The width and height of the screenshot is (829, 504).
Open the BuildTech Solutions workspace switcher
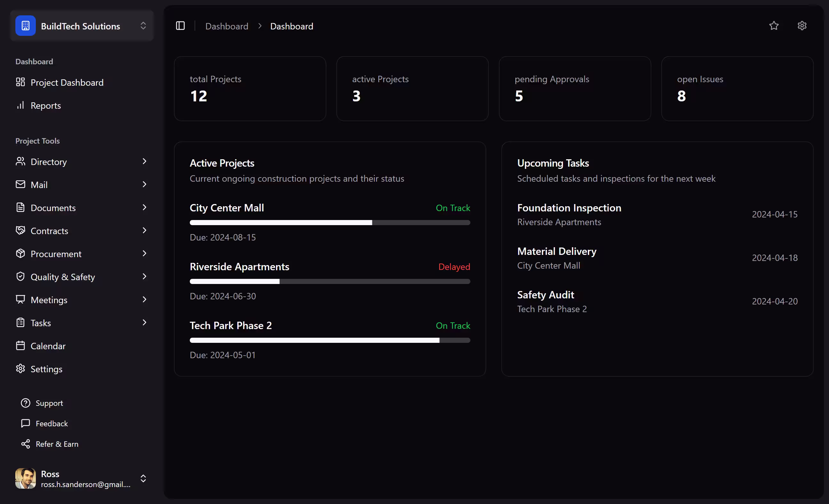[x=143, y=26]
